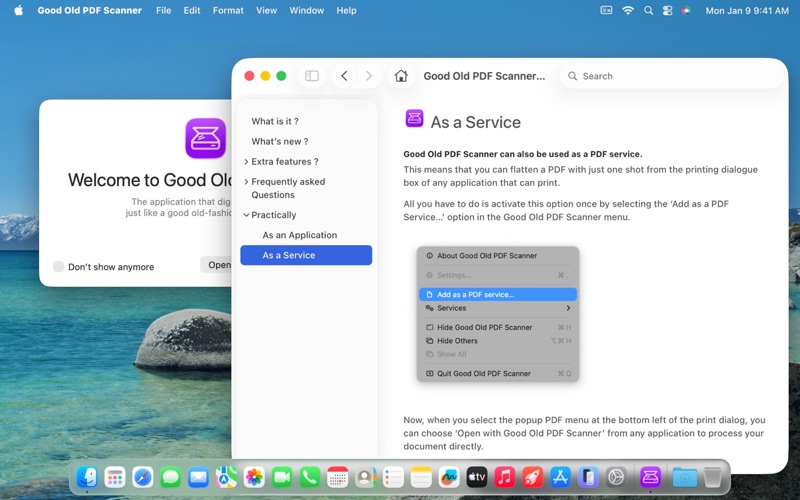Open the File menu
Viewport: 800px width, 500px height.
164,10
